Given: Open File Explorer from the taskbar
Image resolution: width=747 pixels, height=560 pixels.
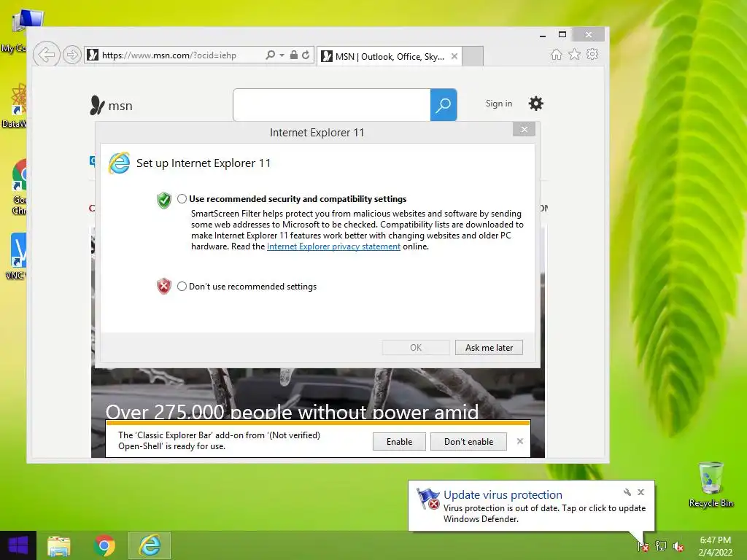Looking at the screenshot, I should pyautogui.click(x=58, y=545).
